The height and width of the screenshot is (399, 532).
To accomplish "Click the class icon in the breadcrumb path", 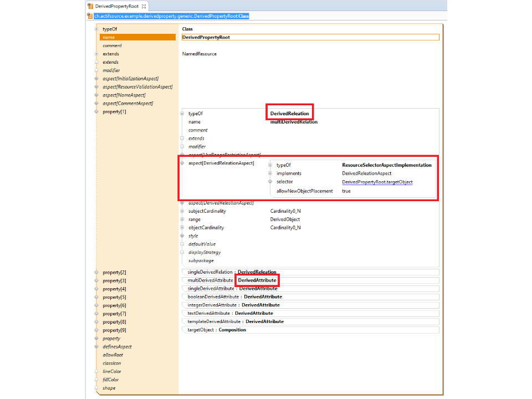I will pyautogui.click(x=90, y=16).
